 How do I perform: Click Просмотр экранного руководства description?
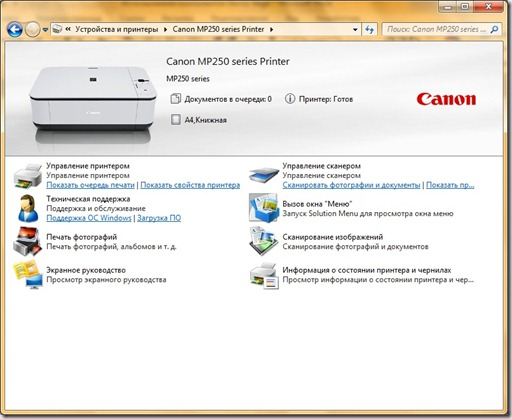click(x=106, y=280)
